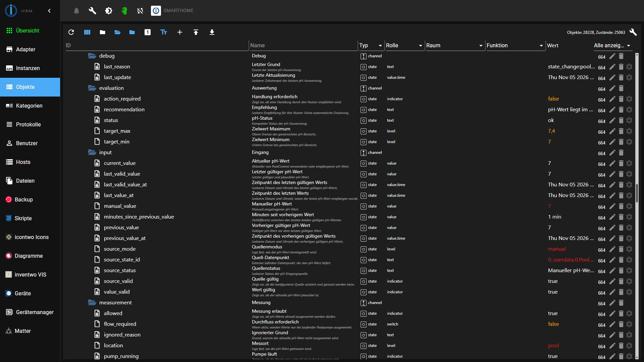Toggle action_required false value

[x=553, y=99]
